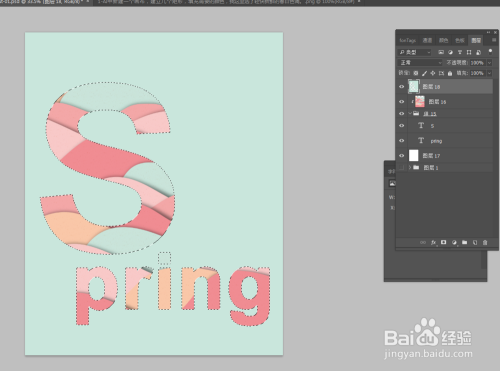Filter layers by type layers T icon
Screen dimensions: 500x371
(x=460, y=52)
